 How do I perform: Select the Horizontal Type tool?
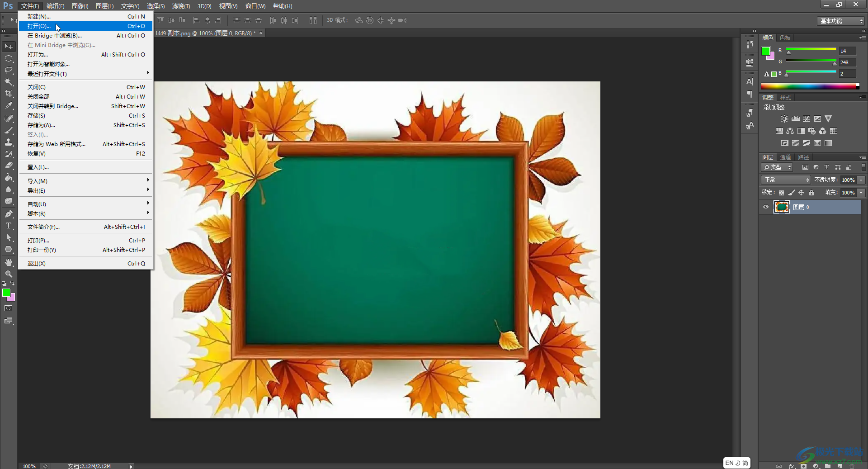(9, 226)
